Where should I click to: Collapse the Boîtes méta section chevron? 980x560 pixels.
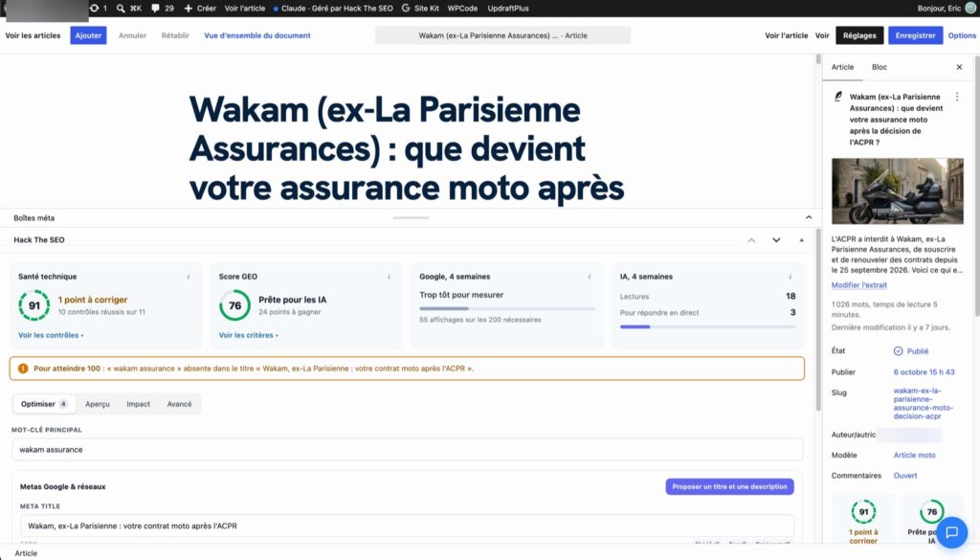(x=809, y=217)
